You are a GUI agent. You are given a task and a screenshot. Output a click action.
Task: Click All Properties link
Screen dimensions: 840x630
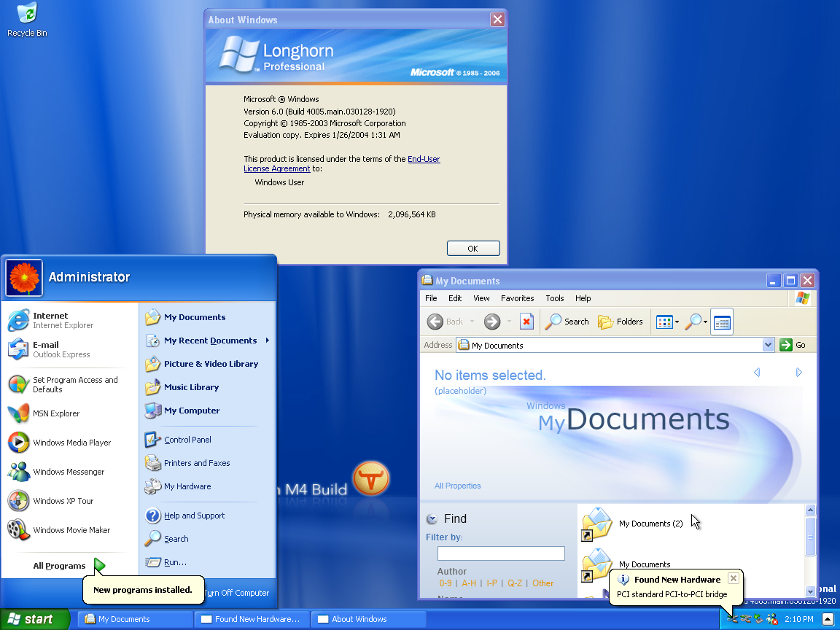click(x=457, y=486)
